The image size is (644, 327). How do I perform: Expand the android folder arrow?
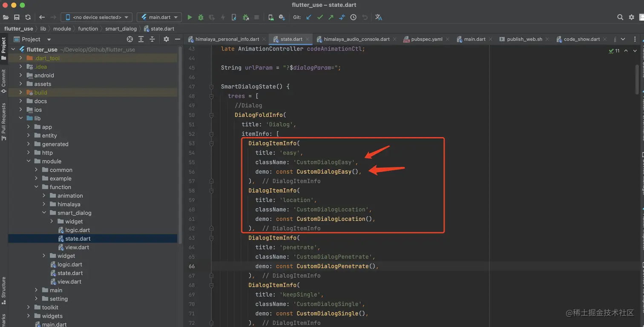point(20,75)
